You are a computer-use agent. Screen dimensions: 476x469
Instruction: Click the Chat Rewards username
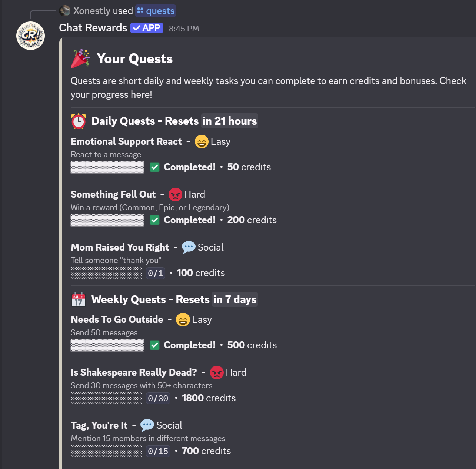[x=93, y=28]
